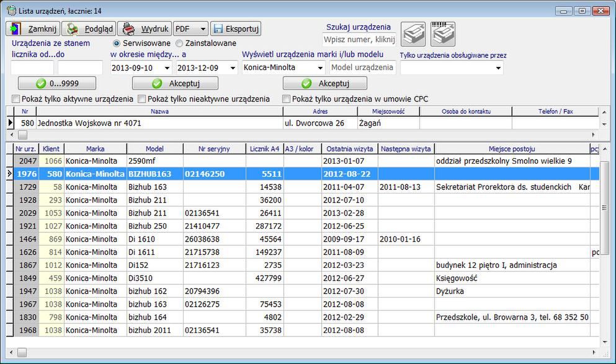Open the Konica-Minolta brand dropdown
616x364 pixels.
click(320, 68)
